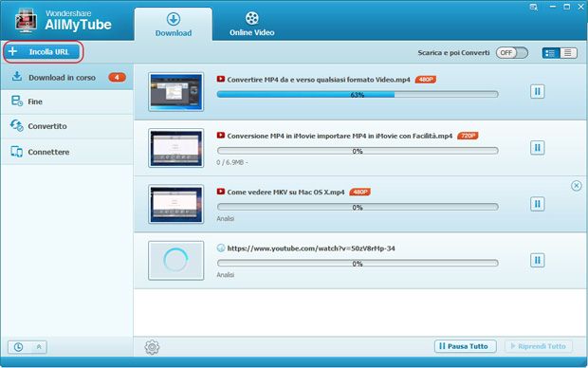This screenshot has height=368, width=588.
Task: Select the youtube.com/watch URL text
Action: pos(311,248)
